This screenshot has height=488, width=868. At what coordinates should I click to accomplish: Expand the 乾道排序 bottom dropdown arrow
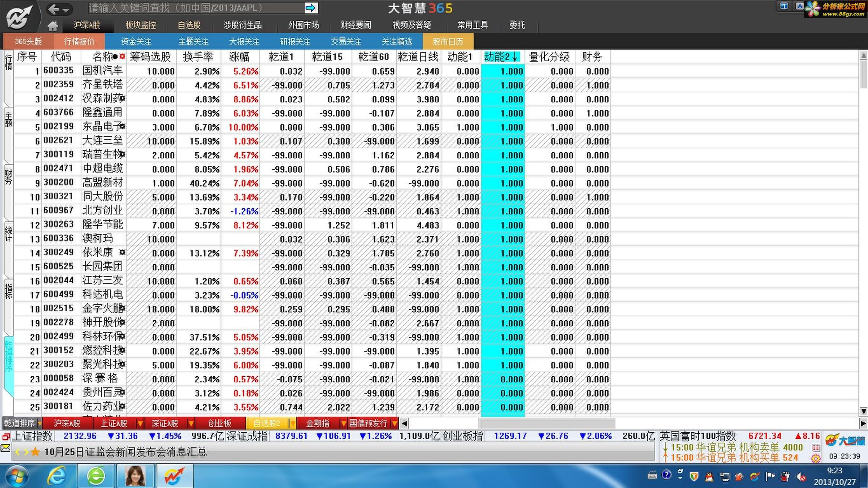39,423
